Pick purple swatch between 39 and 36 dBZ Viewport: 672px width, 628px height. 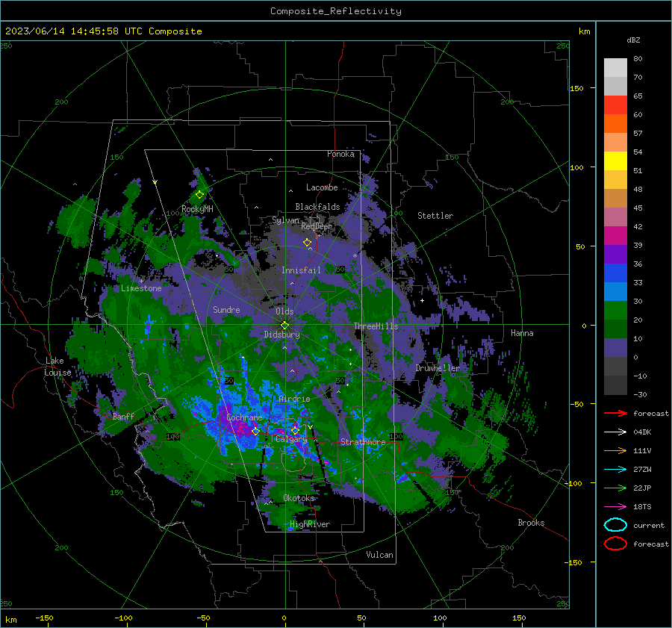click(615, 254)
